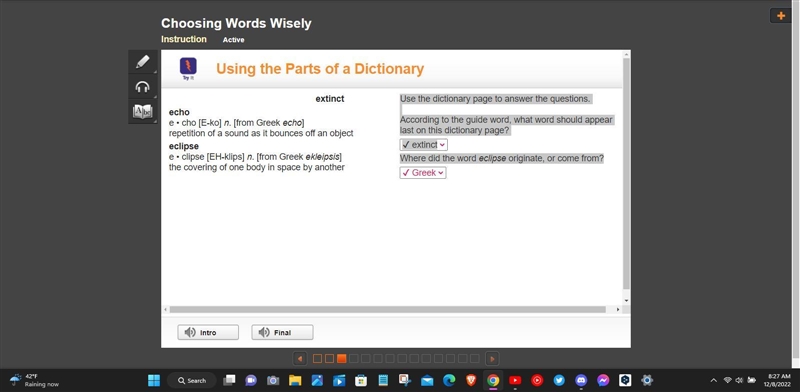Jump to the fourth lesson page square
This screenshot has height=392, width=800.
[354, 359]
